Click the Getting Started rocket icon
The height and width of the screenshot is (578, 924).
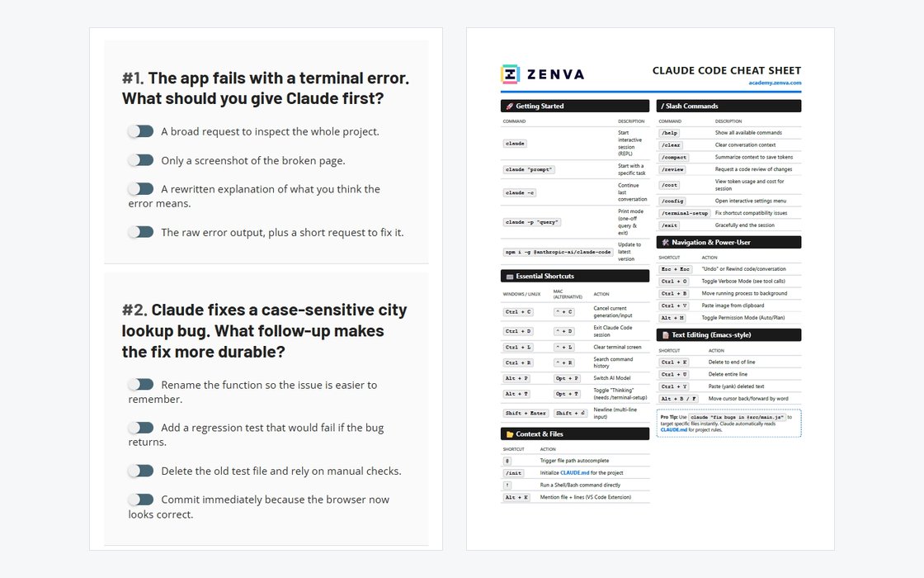509,107
